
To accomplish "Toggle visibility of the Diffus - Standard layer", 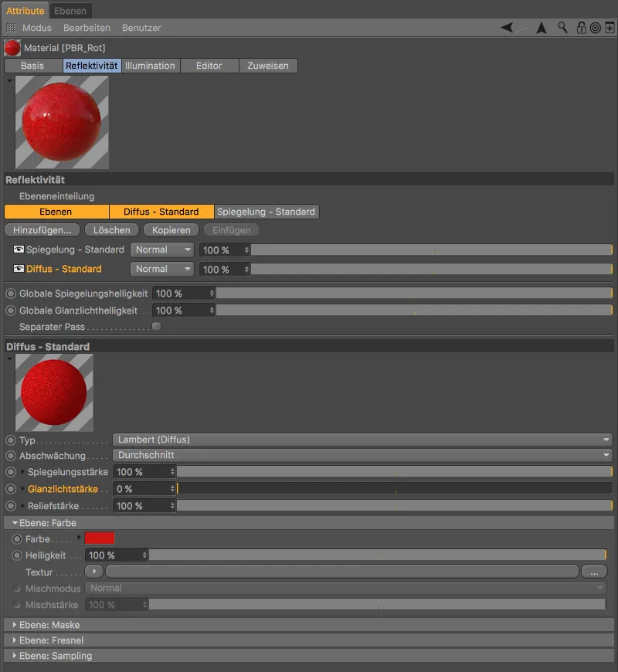I will pos(19,268).
